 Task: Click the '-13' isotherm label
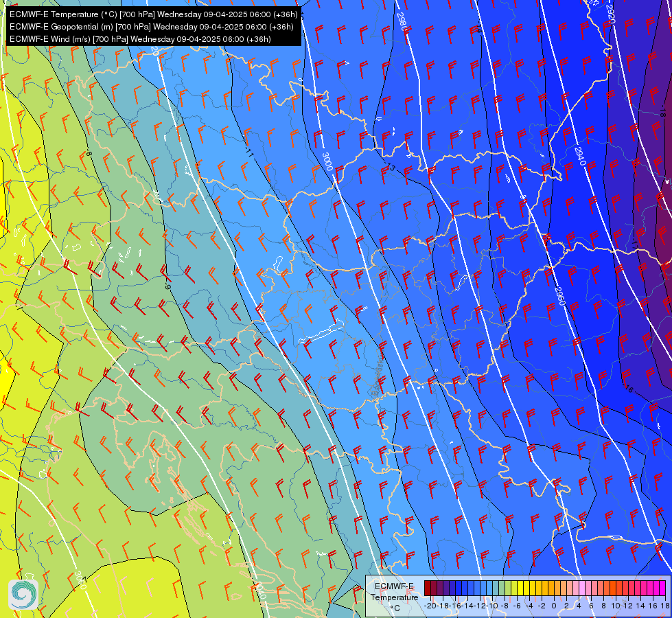click(x=390, y=166)
